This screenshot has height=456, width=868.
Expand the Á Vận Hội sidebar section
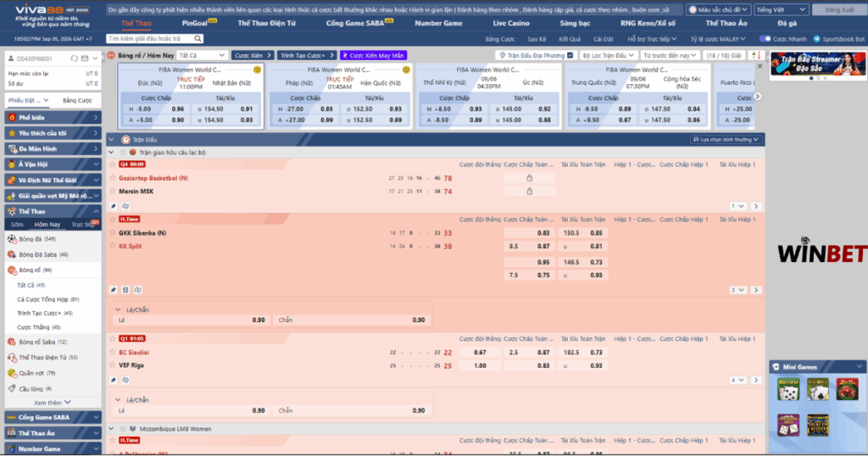coord(53,164)
